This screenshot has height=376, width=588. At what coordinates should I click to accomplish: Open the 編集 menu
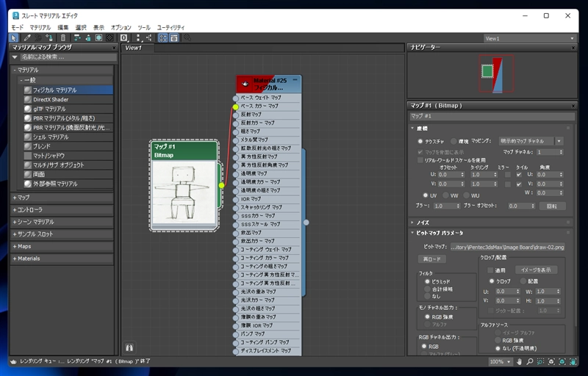click(63, 27)
